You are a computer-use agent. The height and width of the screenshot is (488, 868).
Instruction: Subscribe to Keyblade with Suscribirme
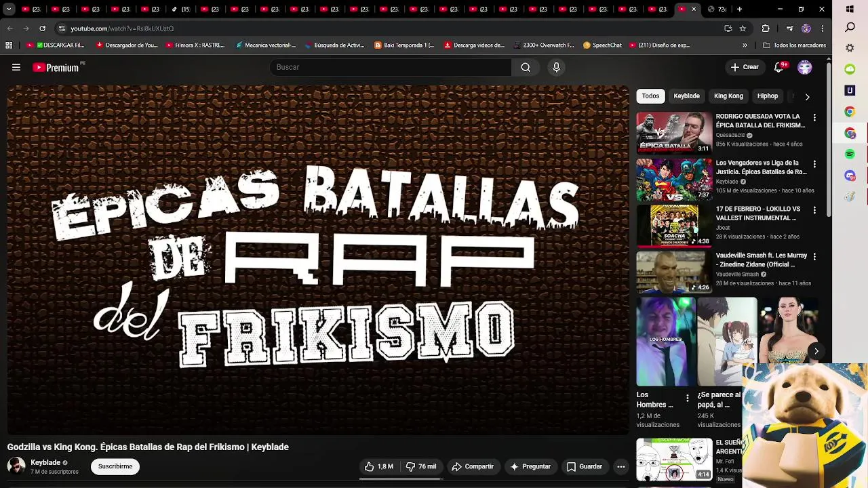[115, 466]
